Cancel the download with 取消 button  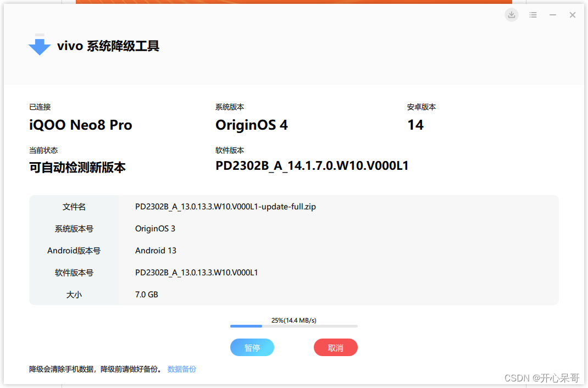pos(336,347)
